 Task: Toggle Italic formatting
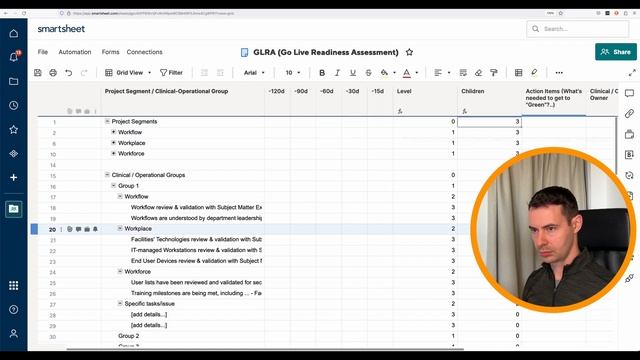tap(337, 73)
